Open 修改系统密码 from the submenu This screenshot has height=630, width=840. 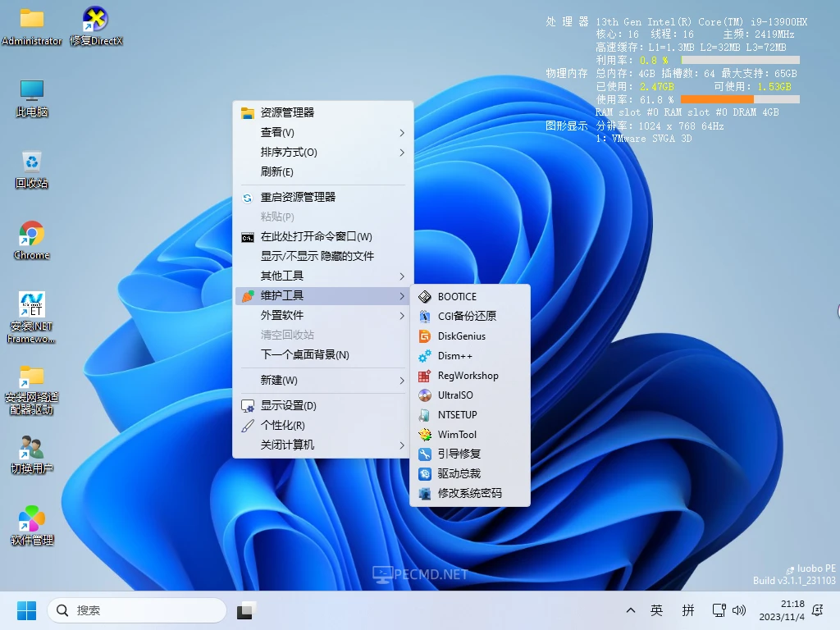pyautogui.click(x=470, y=493)
